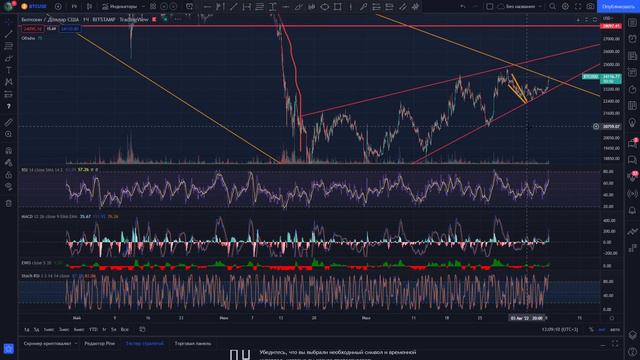Select the text tool in left sidebar
The image size is (640, 360).
[x=9, y=70]
